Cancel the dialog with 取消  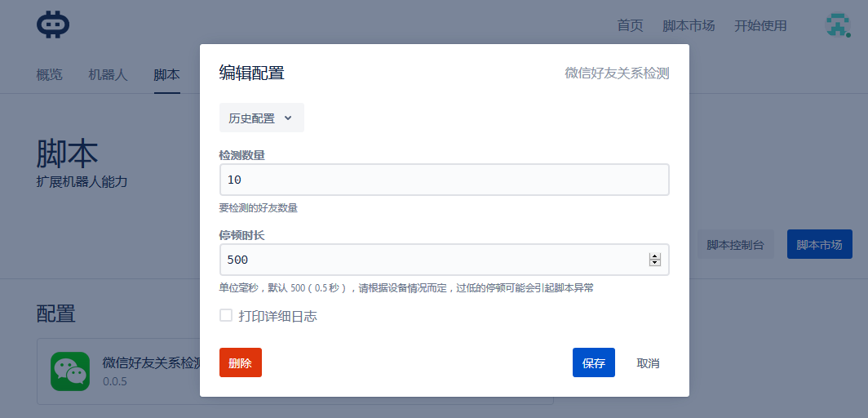tap(648, 362)
